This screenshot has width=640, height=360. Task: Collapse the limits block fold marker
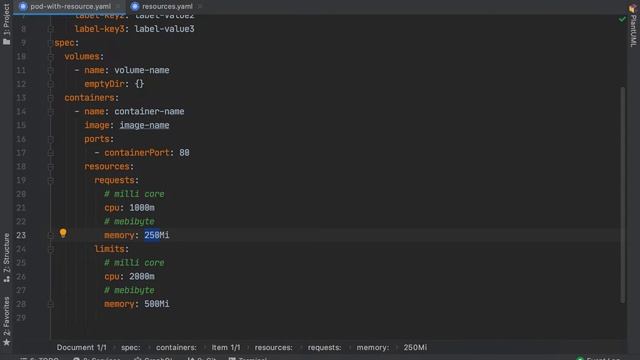[51, 249]
